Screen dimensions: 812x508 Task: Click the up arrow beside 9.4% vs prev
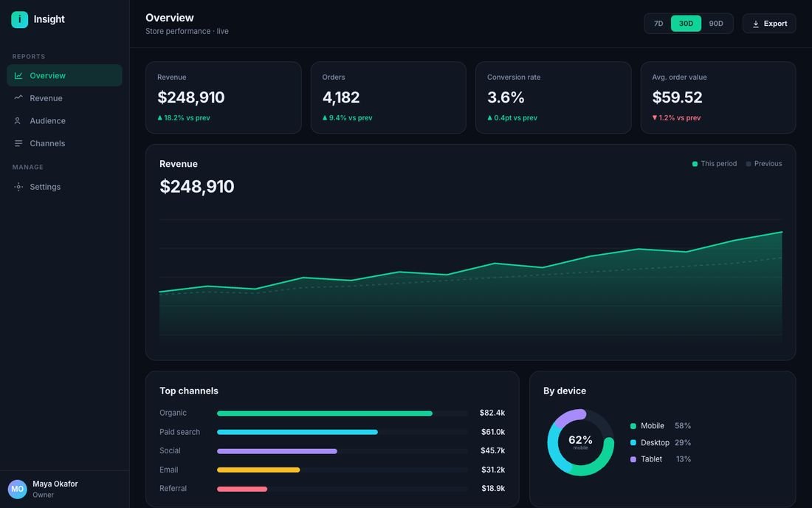tap(325, 118)
